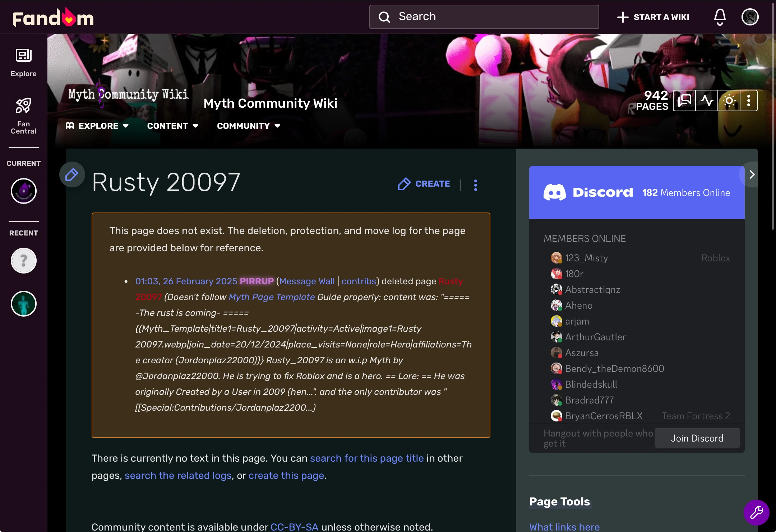
Task: Open the wiki Discussions icon
Action: 684,101
